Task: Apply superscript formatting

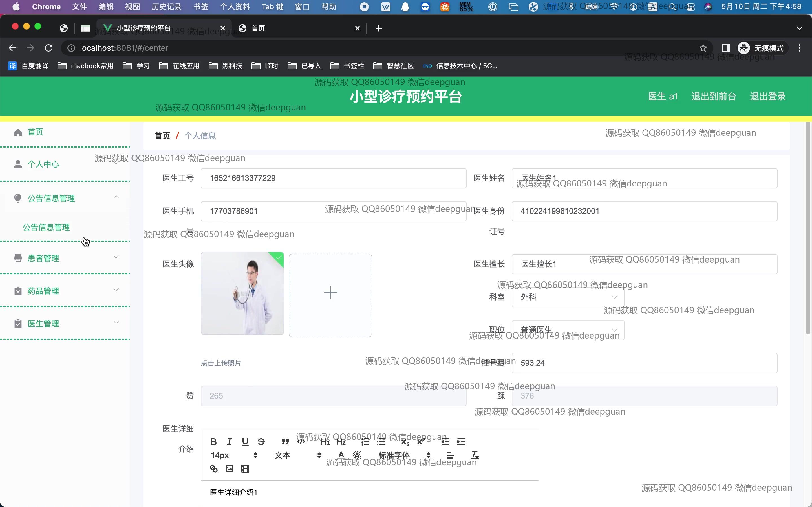Action: tap(421, 442)
